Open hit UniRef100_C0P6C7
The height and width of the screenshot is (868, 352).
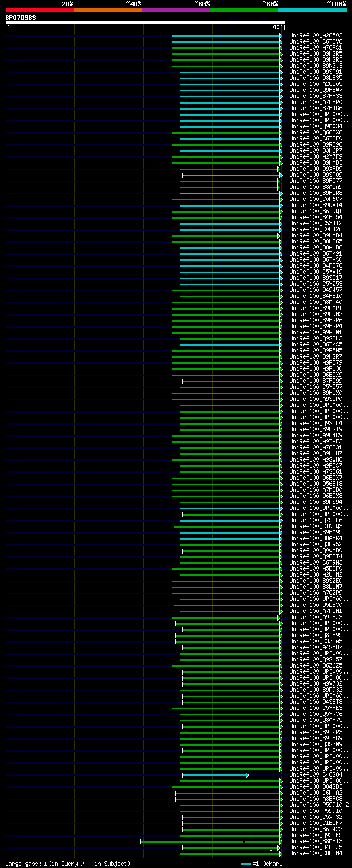coord(316,199)
